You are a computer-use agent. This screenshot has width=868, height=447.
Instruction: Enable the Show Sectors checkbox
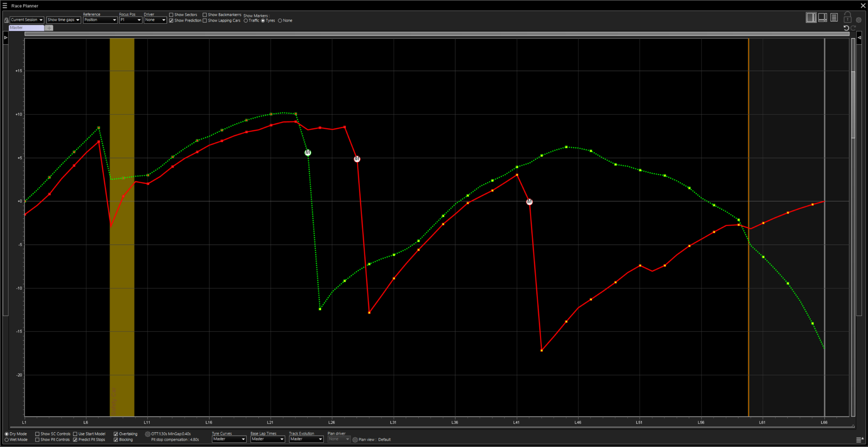171,15
